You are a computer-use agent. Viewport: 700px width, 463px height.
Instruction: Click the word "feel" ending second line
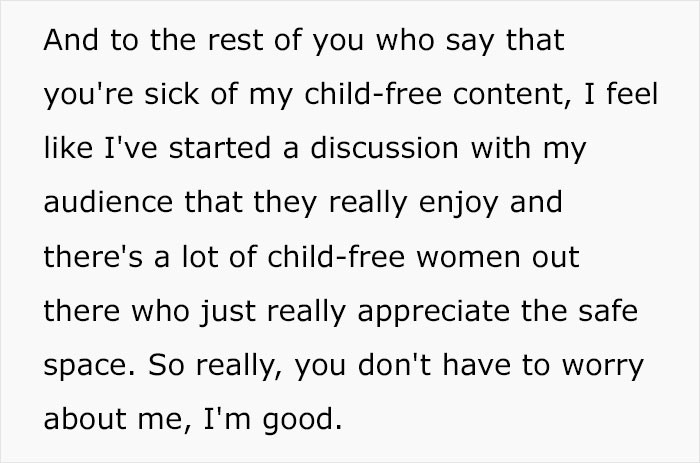(x=632, y=94)
